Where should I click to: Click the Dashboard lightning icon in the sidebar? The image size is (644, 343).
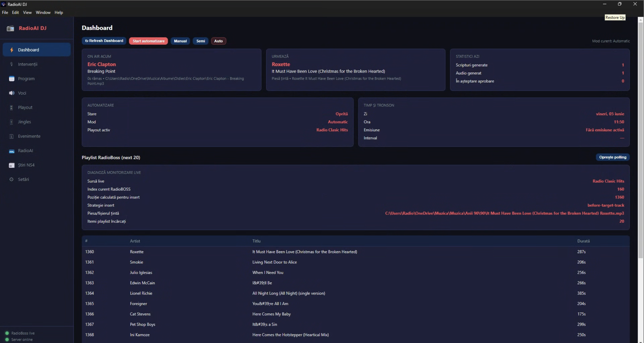tap(11, 50)
